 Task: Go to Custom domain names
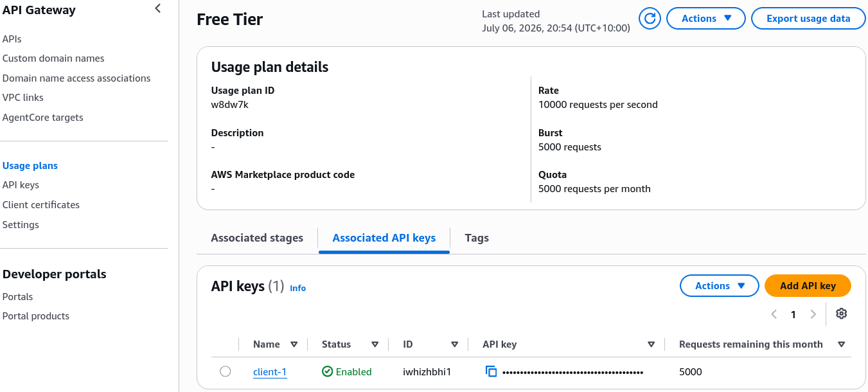(53, 58)
